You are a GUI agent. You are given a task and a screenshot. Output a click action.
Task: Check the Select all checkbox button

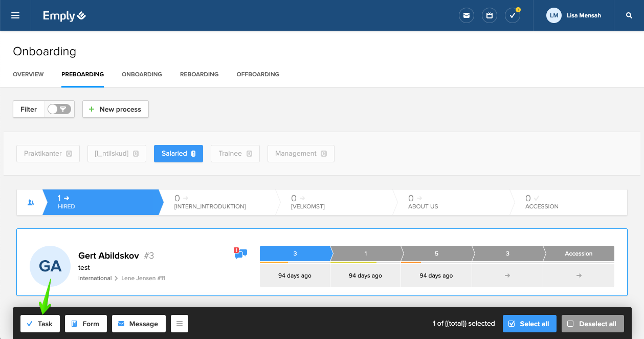point(529,324)
